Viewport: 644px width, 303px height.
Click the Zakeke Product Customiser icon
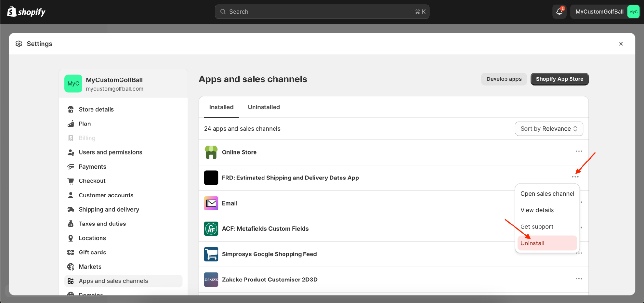211,280
